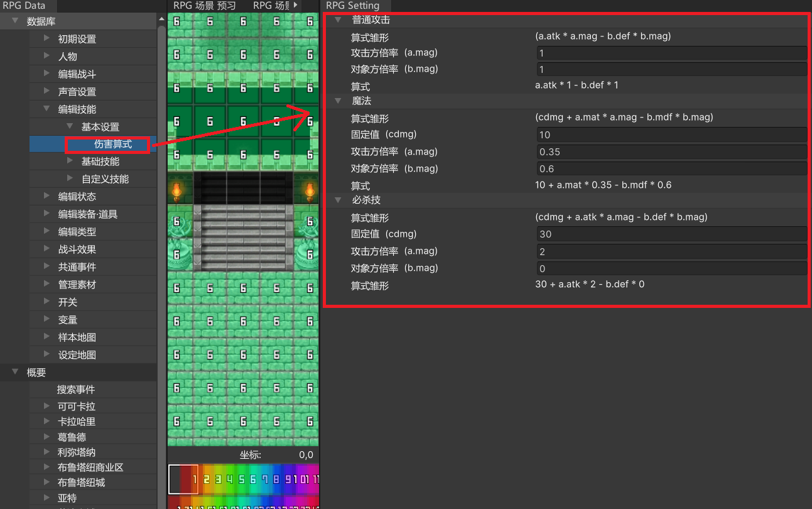
Task: Click the left torch tile on the map
Action: pyautogui.click(x=176, y=188)
